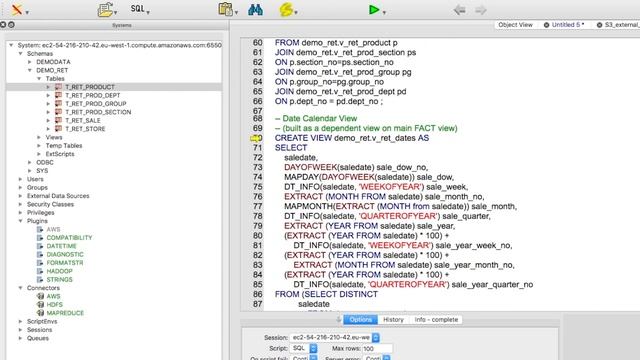Click the open folder script icon
The width and height of the screenshot is (640, 360).
click(x=105, y=9)
